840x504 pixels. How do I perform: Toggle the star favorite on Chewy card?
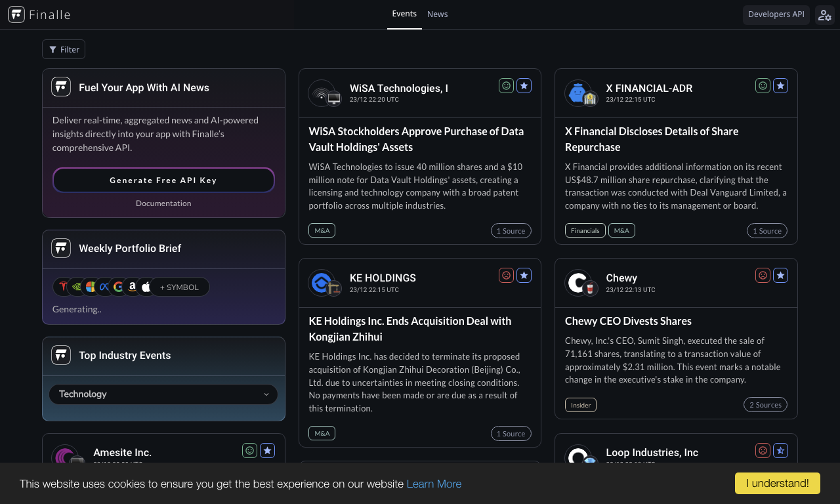[x=780, y=275]
